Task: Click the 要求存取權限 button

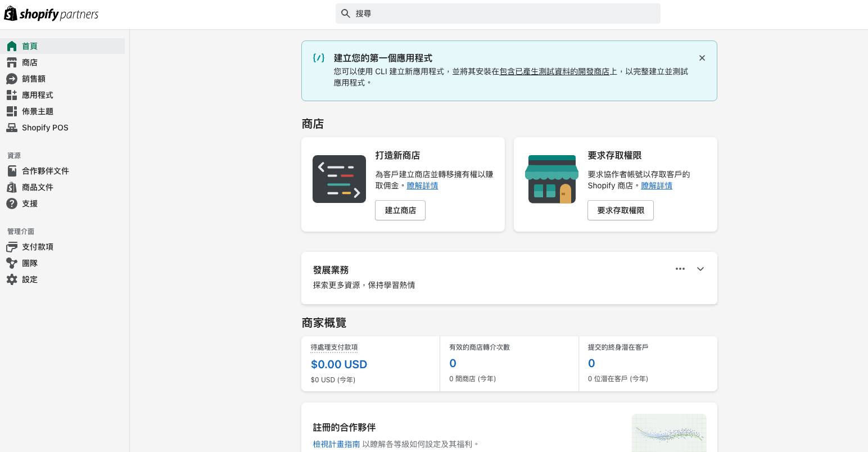Action: 621,210
